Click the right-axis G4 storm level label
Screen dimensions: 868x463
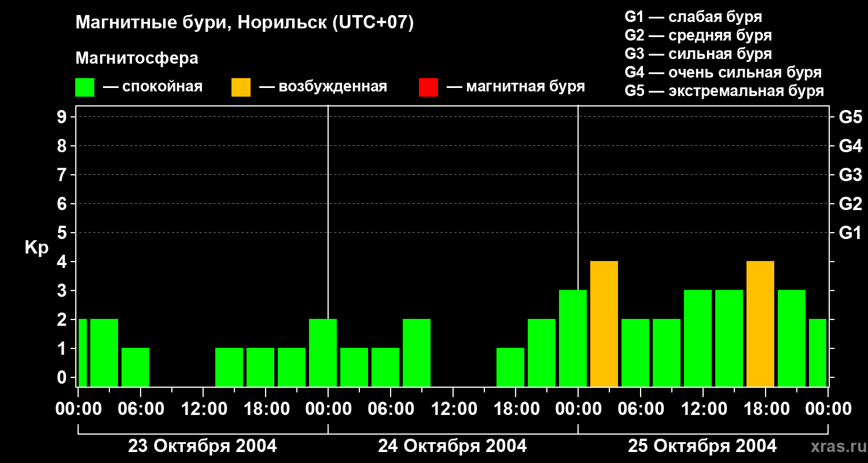tap(850, 146)
